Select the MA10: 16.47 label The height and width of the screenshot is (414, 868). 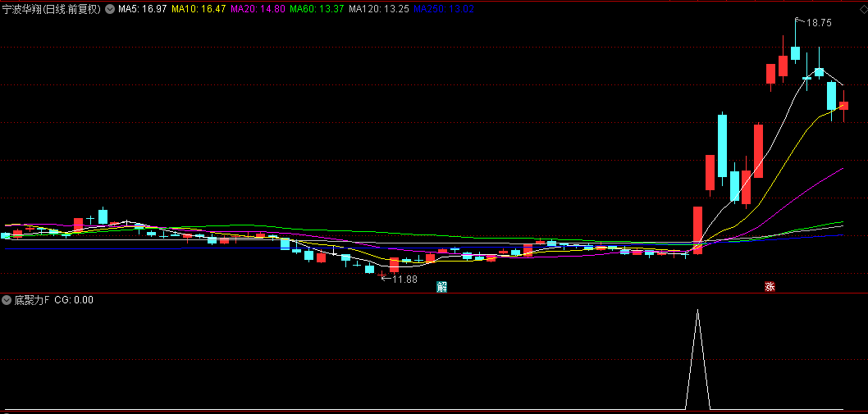[x=199, y=9]
